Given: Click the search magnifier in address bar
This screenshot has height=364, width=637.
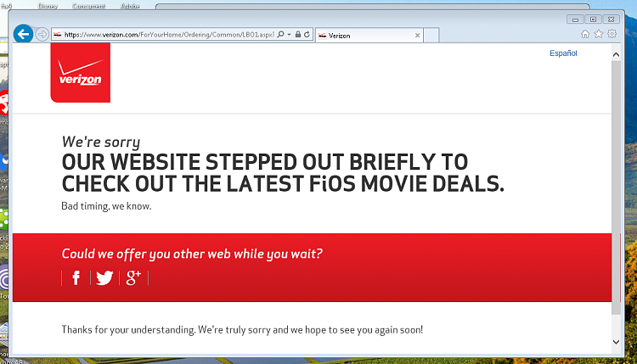Looking at the screenshot, I should (x=281, y=35).
